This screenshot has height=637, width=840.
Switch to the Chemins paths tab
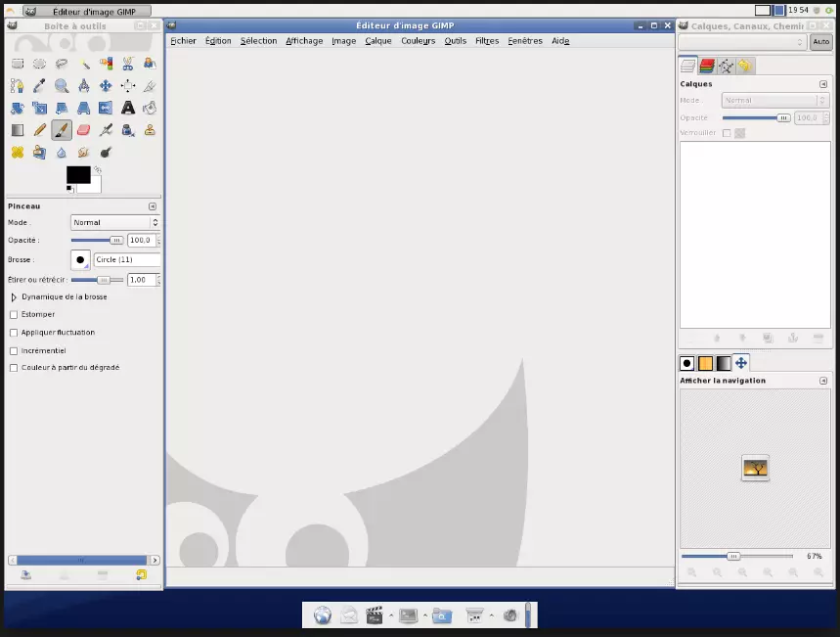coord(726,66)
